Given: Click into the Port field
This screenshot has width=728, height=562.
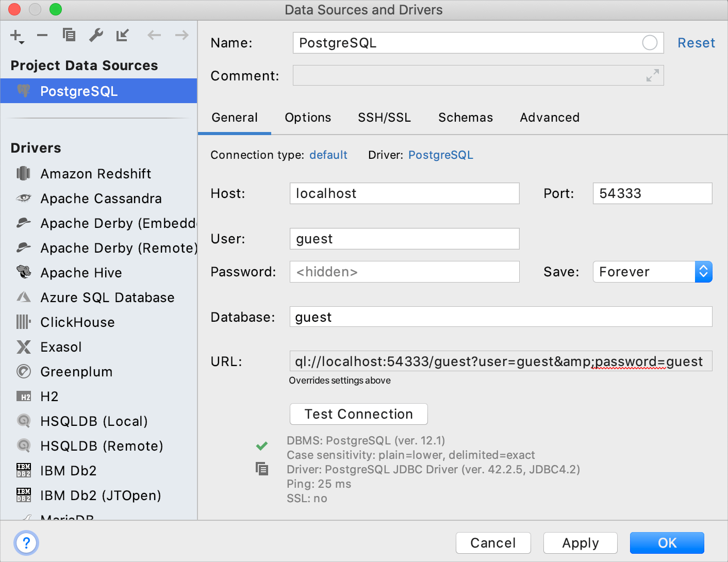Looking at the screenshot, I should pos(653,193).
